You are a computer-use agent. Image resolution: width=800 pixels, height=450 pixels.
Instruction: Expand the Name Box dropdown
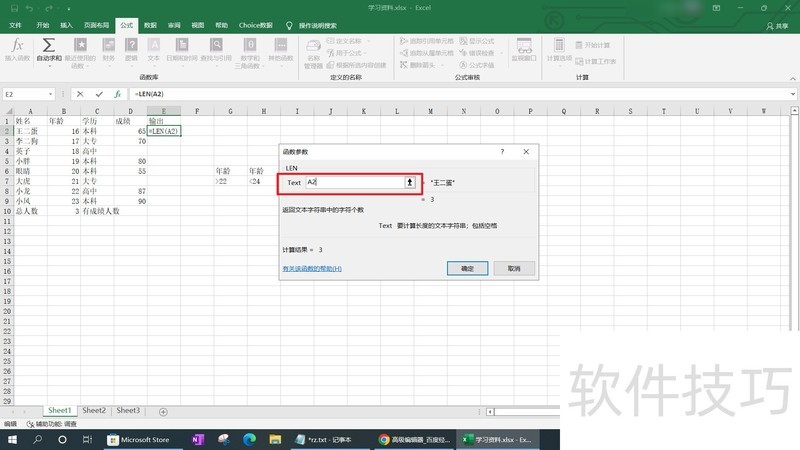click(x=50, y=94)
